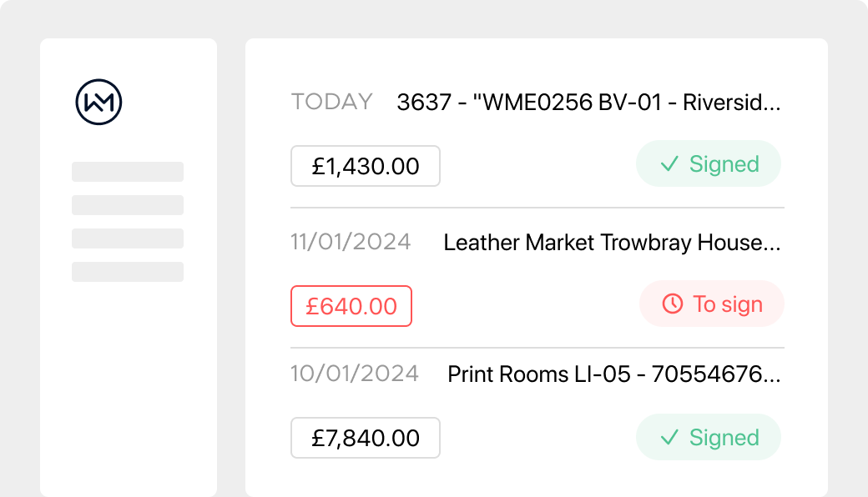Click the £7,840.00 amount box
868x497 pixels.
(366, 438)
